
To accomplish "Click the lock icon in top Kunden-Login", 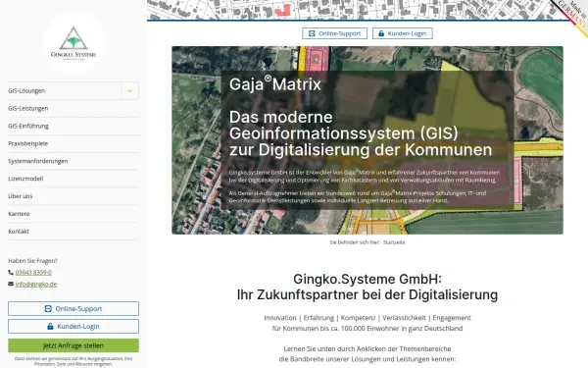I will pos(381,33).
